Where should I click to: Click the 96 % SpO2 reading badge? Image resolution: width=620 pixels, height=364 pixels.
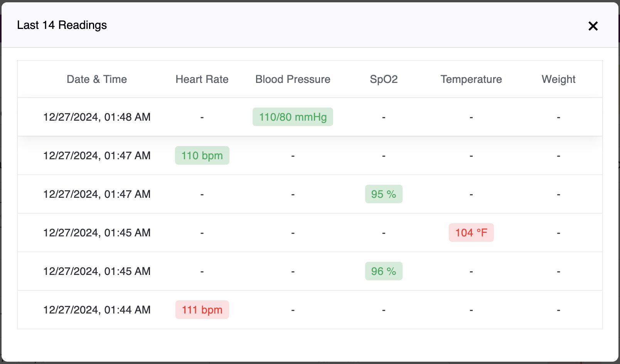pyautogui.click(x=384, y=271)
